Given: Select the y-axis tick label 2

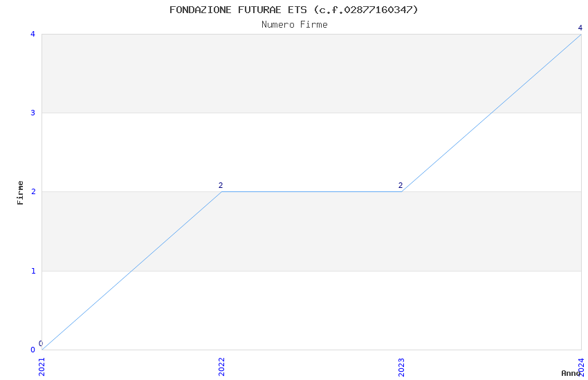Looking at the screenshot, I should pos(33,191).
